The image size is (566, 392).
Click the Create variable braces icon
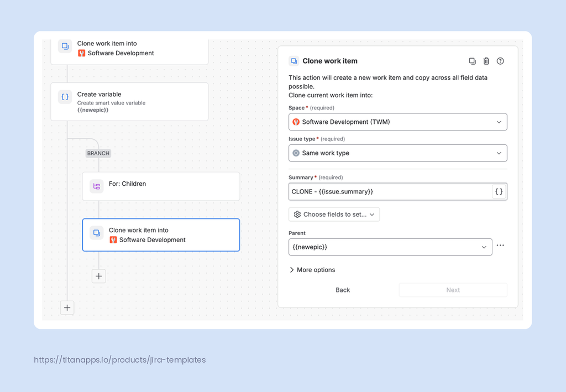[x=65, y=97]
